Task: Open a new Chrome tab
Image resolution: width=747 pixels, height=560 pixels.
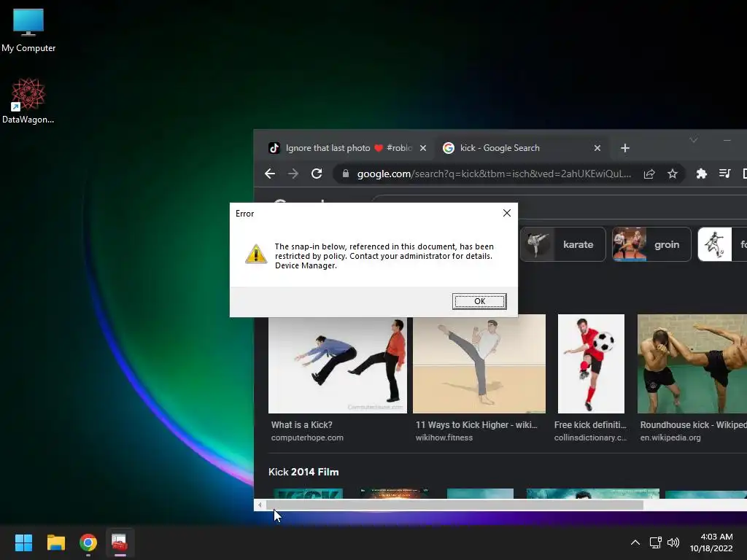Action: tap(625, 148)
